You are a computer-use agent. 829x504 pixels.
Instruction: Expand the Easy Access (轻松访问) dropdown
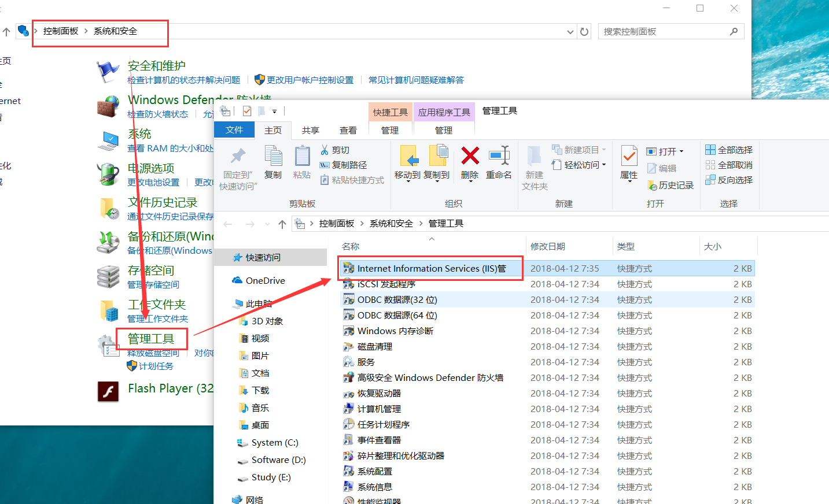(604, 165)
